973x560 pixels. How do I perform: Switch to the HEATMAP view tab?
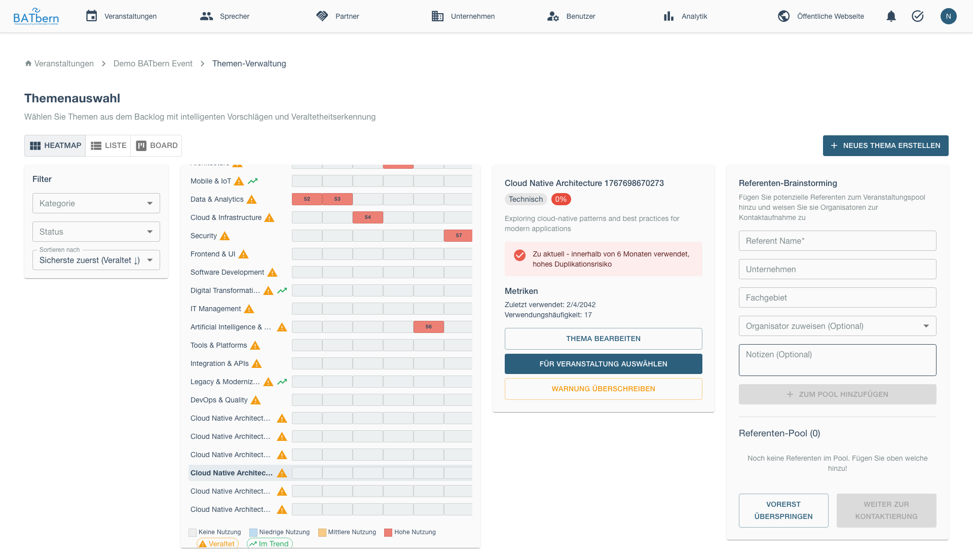[x=55, y=145]
